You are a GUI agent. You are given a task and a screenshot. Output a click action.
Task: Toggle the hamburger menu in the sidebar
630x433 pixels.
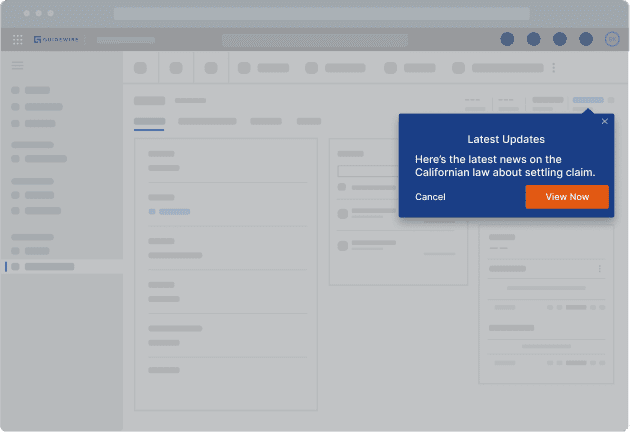click(x=17, y=65)
